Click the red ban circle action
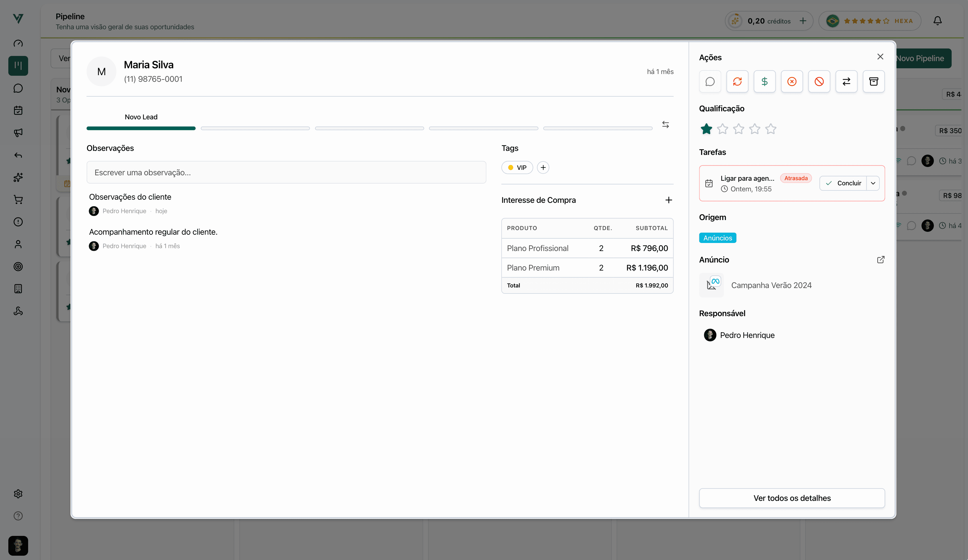The height and width of the screenshot is (560, 968). click(x=819, y=81)
